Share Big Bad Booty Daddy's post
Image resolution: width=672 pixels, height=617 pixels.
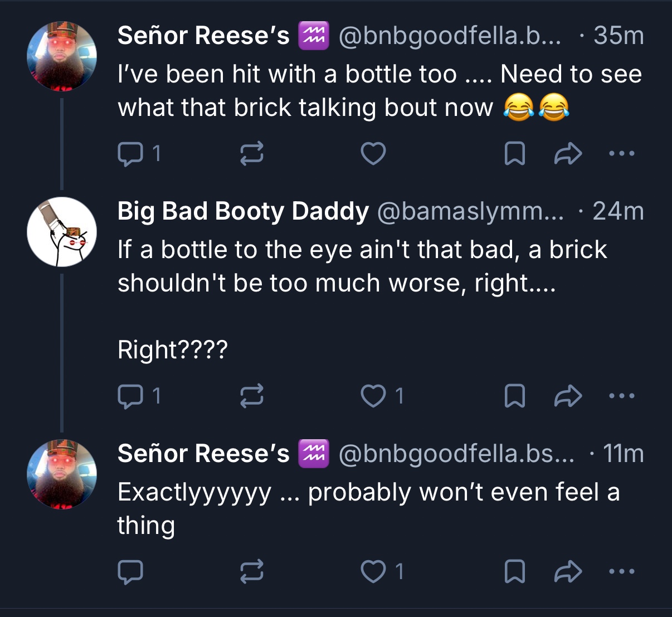click(568, 396)
